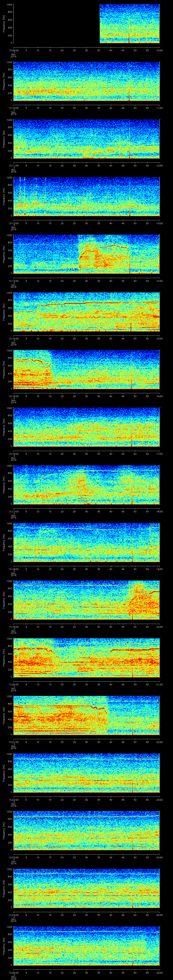This screenshot has height=980, width=173.
Task: Click the 13:16:00 start time label
Action: (13, 454)
